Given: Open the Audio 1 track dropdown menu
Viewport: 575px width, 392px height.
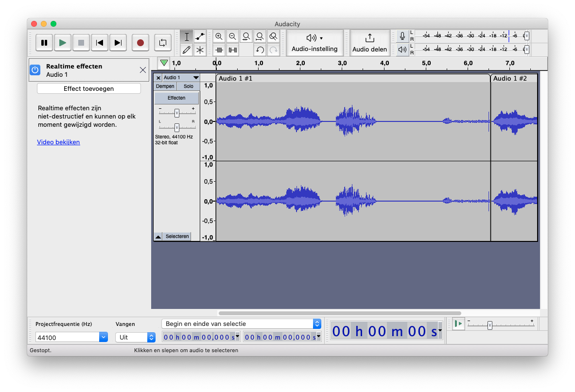Looking at the screenshot, I should tap(196, 78).
